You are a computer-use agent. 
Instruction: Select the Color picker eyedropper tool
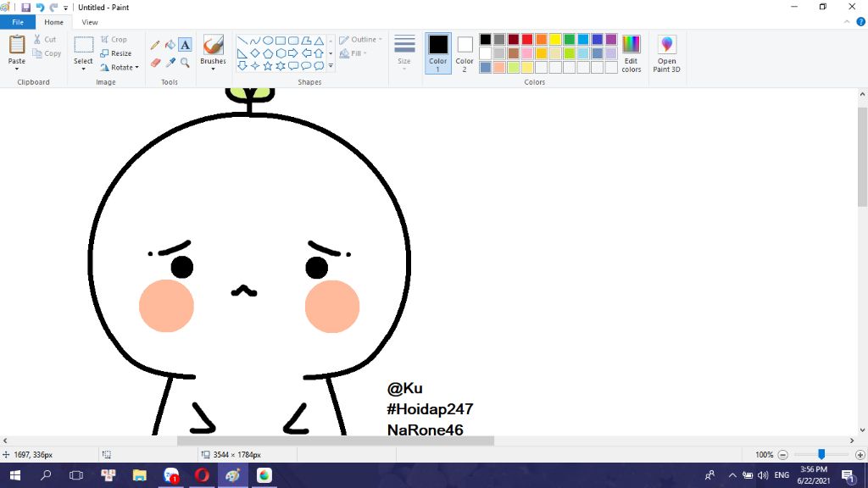170,63
